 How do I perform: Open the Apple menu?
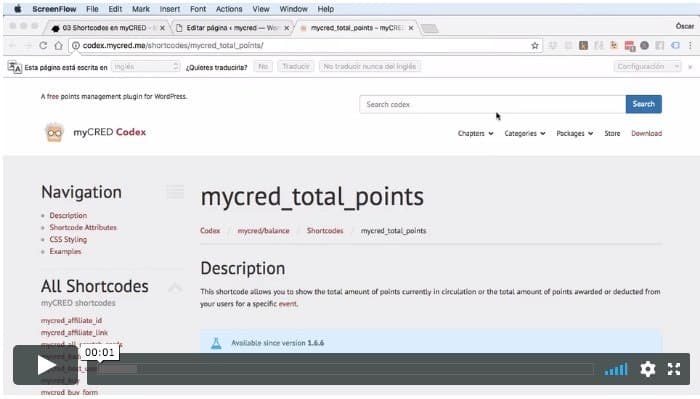coord(17,9)
